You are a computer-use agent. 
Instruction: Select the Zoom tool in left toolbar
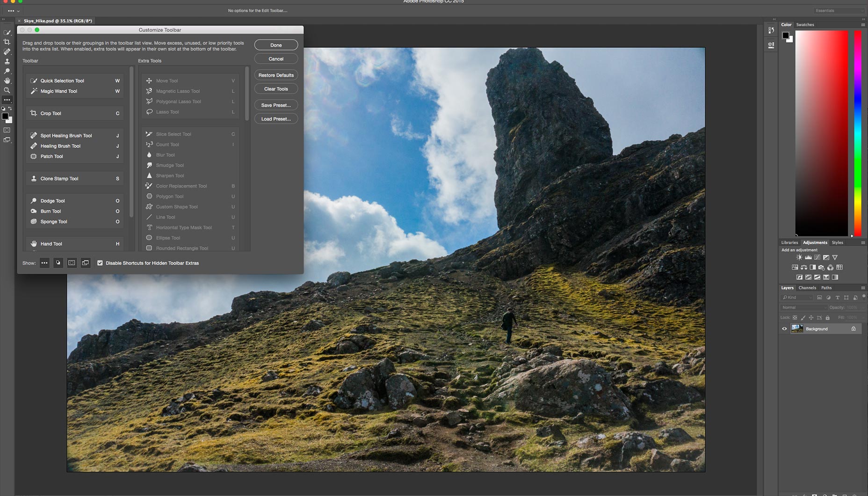(7, 90)
